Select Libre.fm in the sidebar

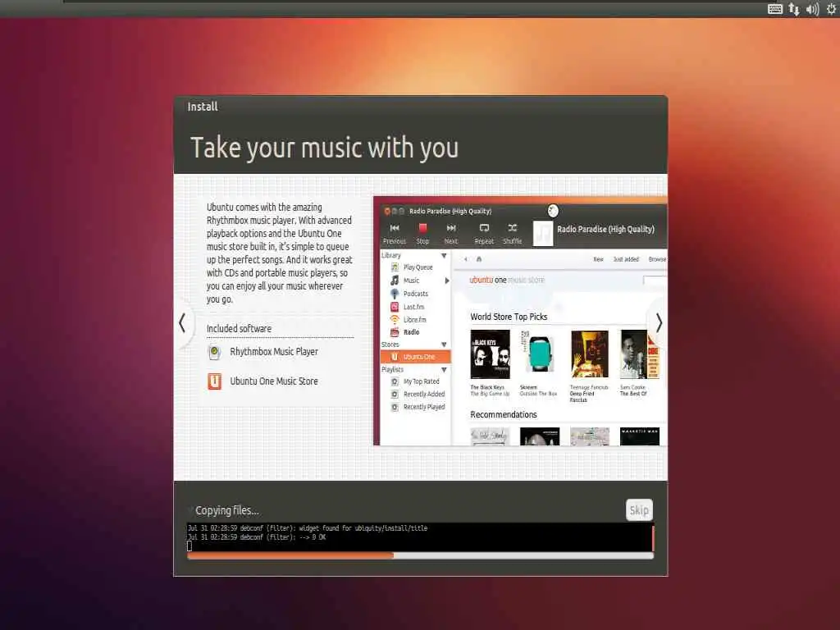click(414, 320)
